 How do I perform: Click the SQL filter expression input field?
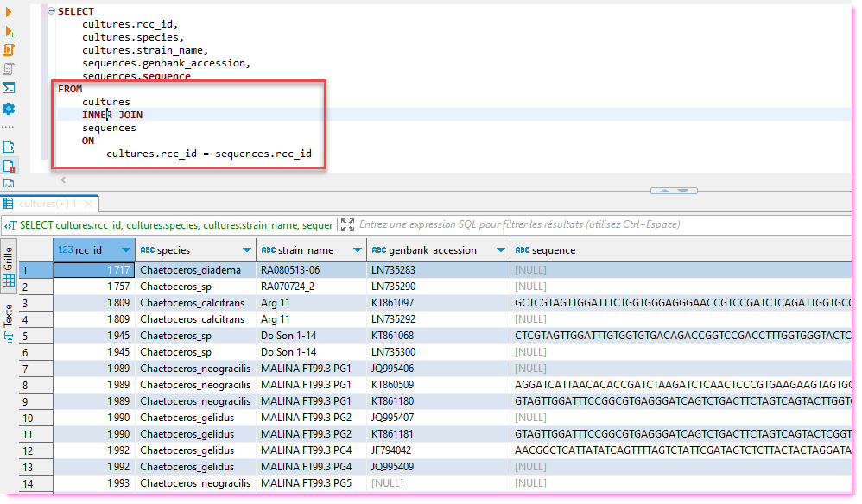[518, 225]
